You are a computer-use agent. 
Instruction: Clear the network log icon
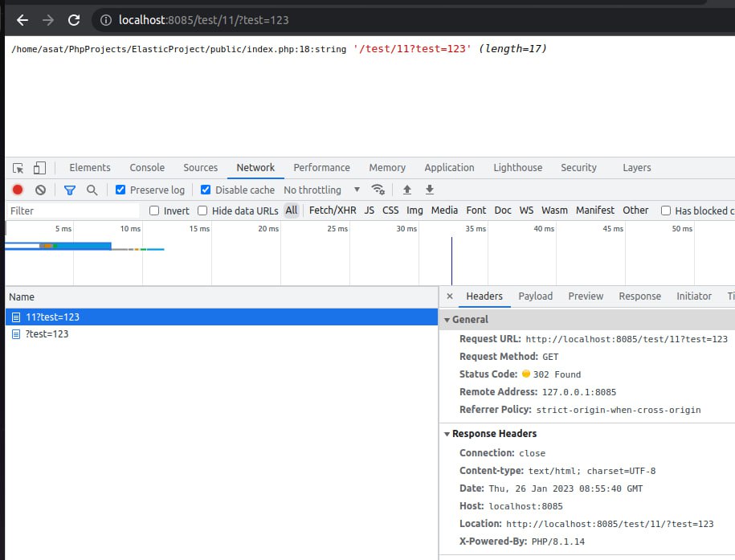(x=40, y=190)
